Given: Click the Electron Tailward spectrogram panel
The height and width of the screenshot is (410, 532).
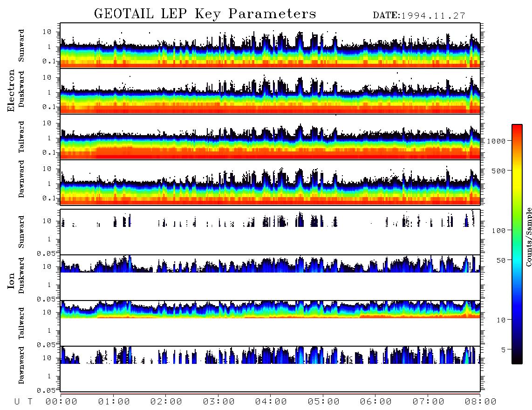Looking at the screenshot, I should [270, 137].
